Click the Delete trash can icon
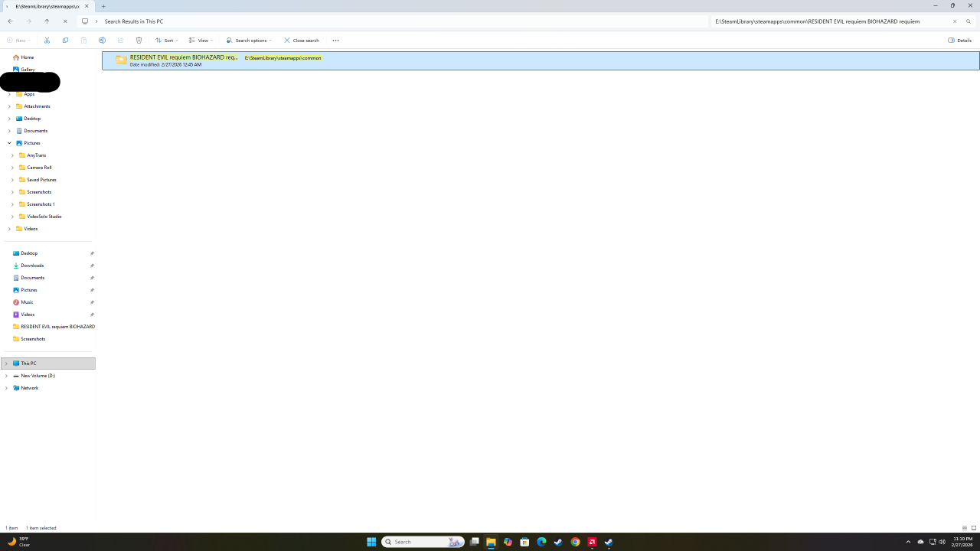This screenshot has width=980, height=551. (x=139, y=41)
